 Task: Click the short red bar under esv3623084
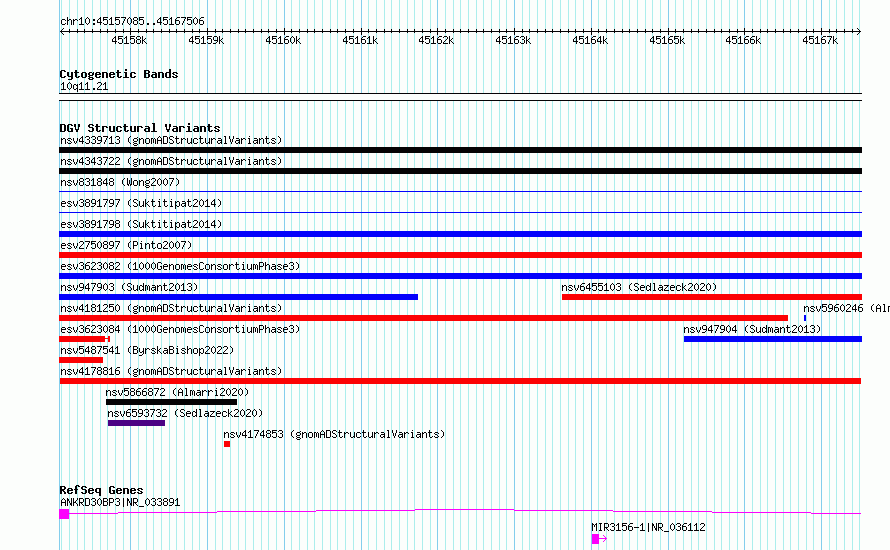84,339
